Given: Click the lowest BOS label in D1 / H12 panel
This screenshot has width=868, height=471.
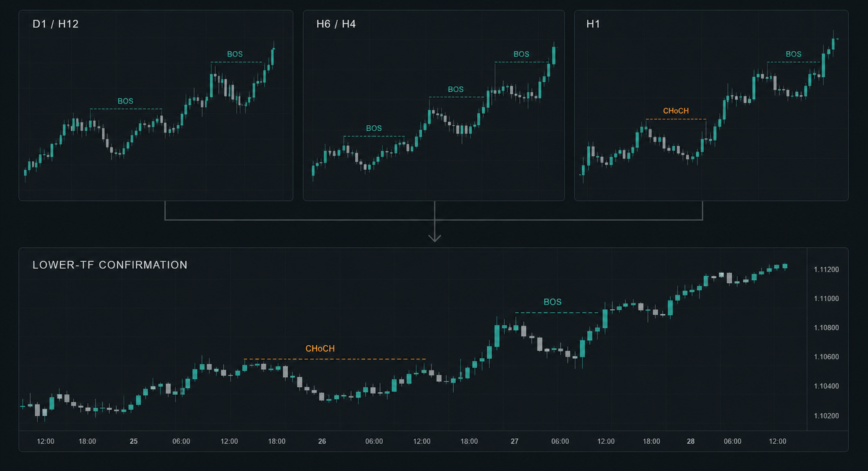Looking at the screenshot, I should (125, 101).
